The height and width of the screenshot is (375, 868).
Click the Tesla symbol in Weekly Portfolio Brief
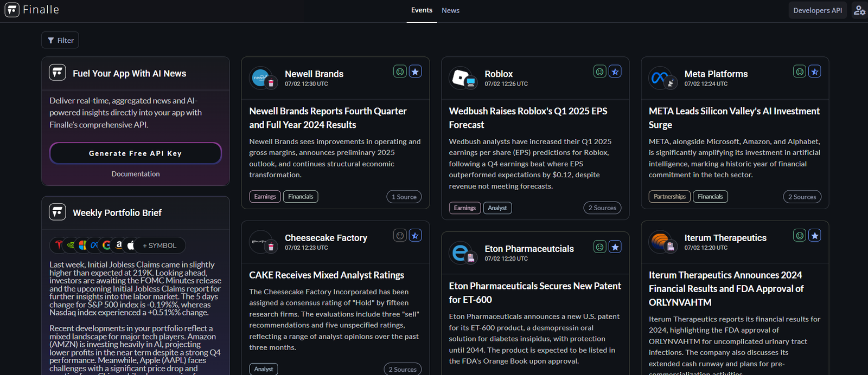(59, 245)
